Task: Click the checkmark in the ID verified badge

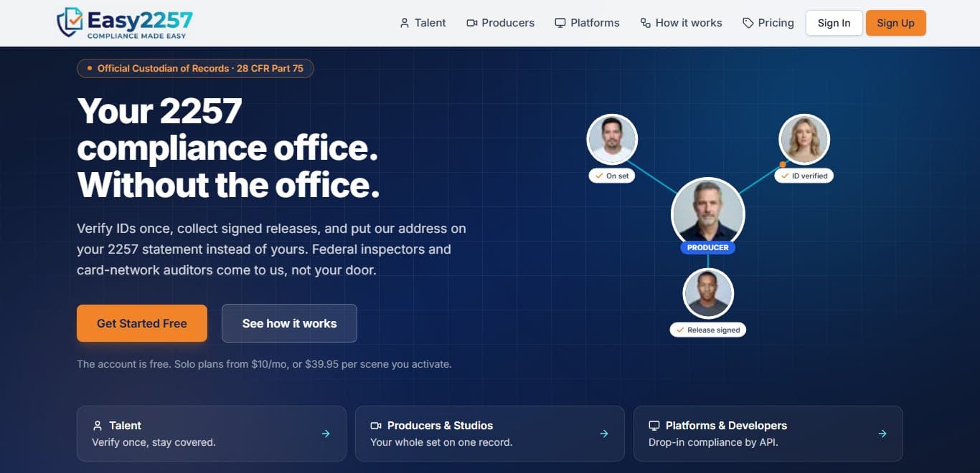Action: click(x=785, y=176)
